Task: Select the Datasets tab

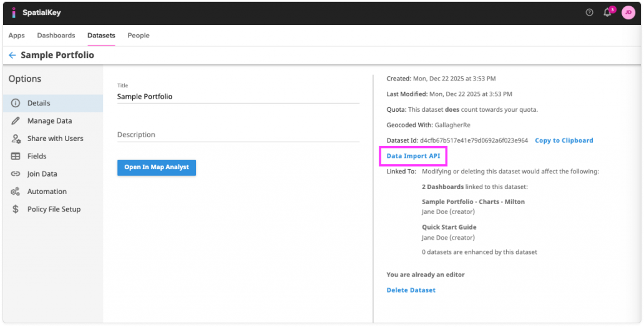Action: [x=101, y=36]
